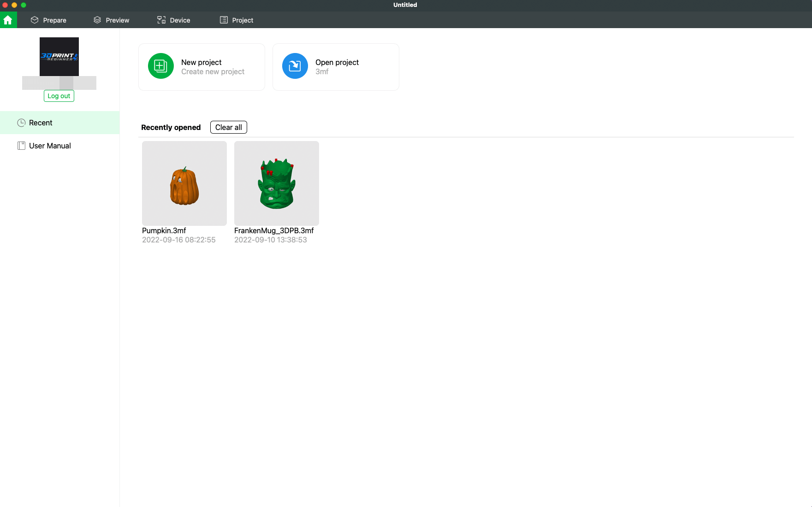Click the 3DPrint Beginner profile avatar
812x507 pixels.
59,56
